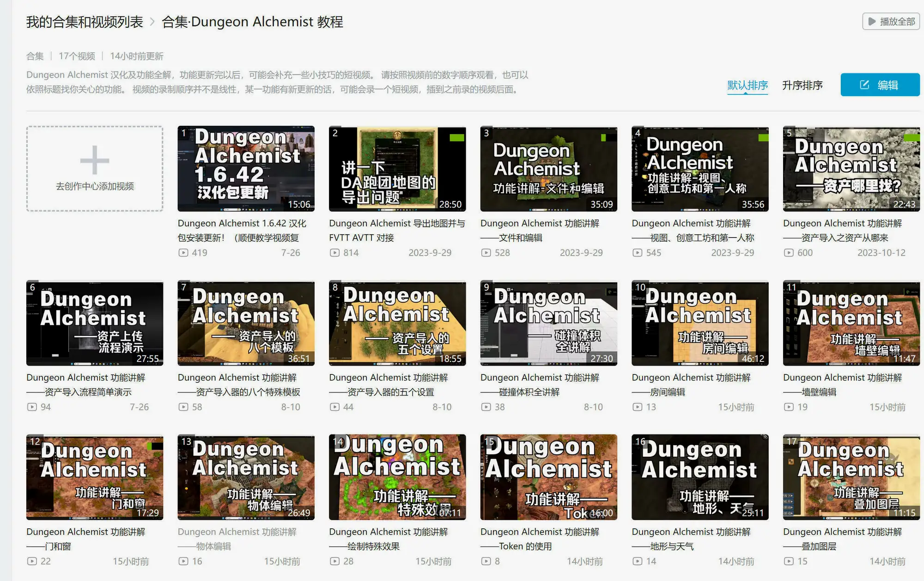Click title 功能讲解——墙壁编辑

(x=842, y=385)
